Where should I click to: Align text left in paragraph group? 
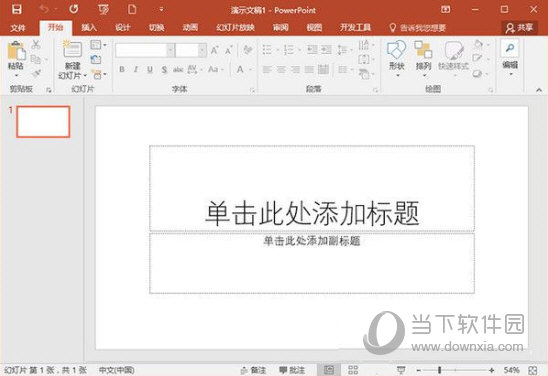[267, 70]
